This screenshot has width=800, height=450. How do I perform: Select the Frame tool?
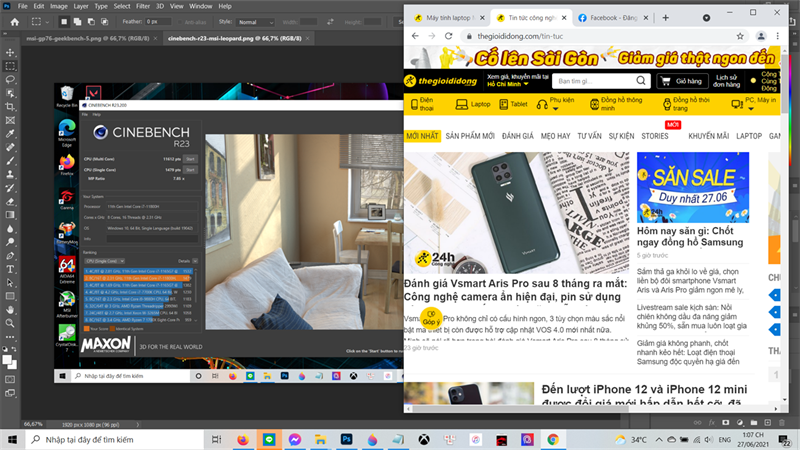10,120
